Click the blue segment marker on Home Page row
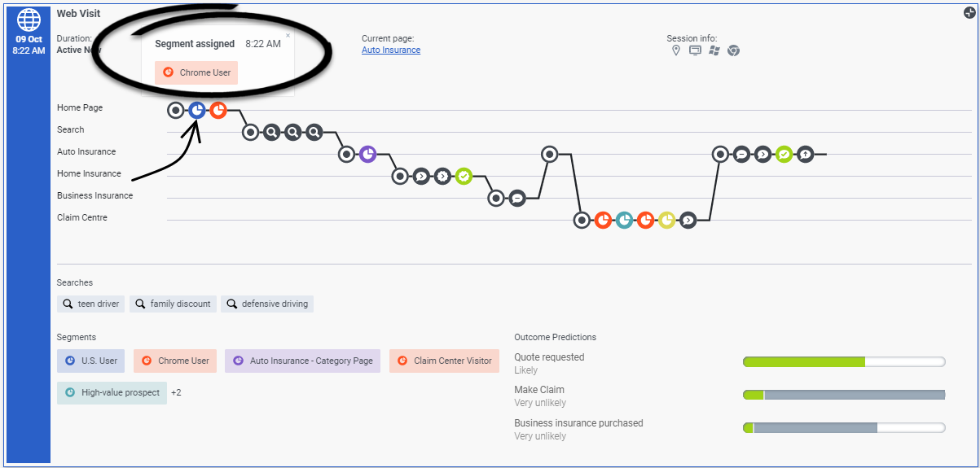The height and width of the screenshot is (468, 980). 196,110
